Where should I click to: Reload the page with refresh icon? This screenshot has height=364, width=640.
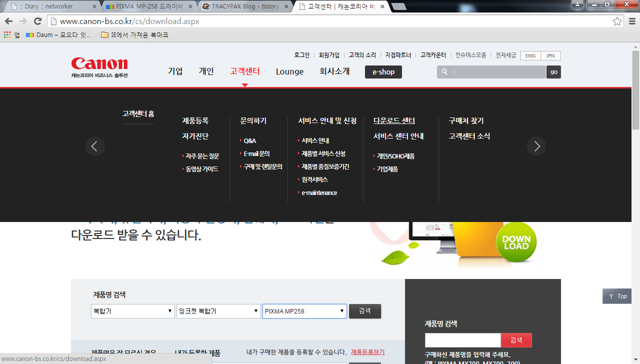(37, 21)
